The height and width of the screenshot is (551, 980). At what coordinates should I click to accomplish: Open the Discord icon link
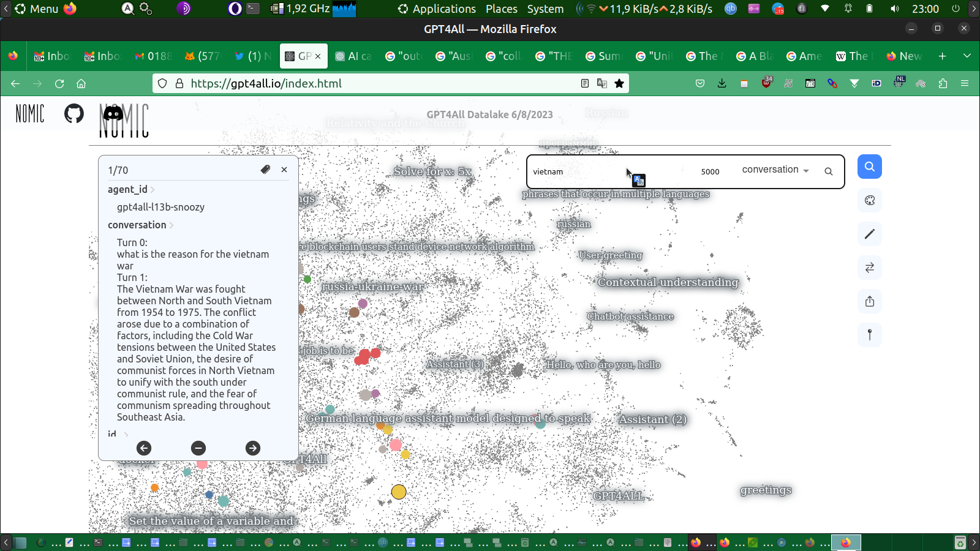pos(113,113)
